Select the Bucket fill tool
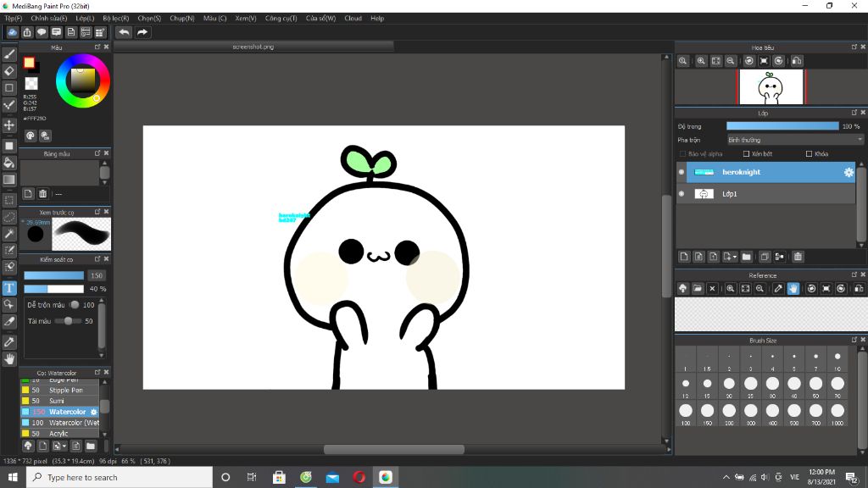Screen dimensions: 868x488 [8, 163]
